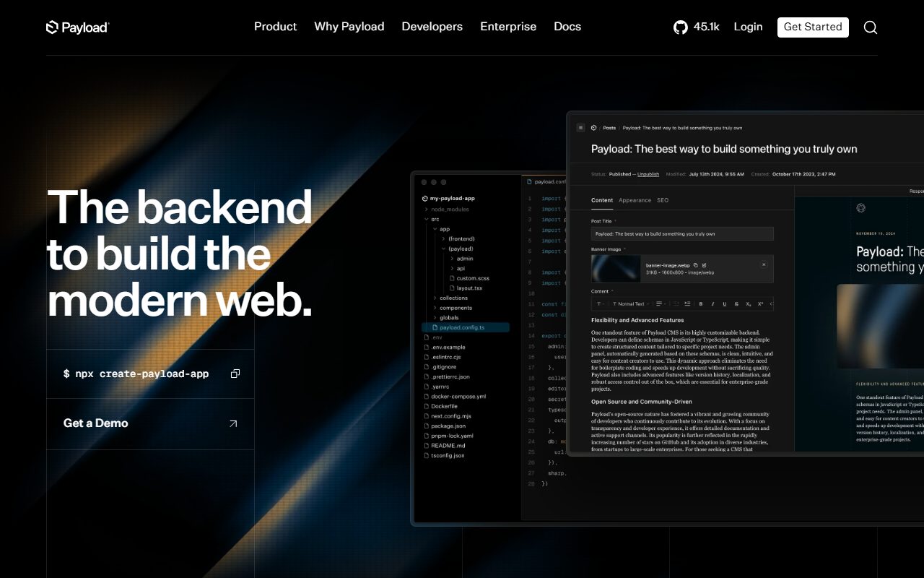Click the indent icon in the editor toolbar
The width and height of the screenshot is (924, 578).
(687, 304)
